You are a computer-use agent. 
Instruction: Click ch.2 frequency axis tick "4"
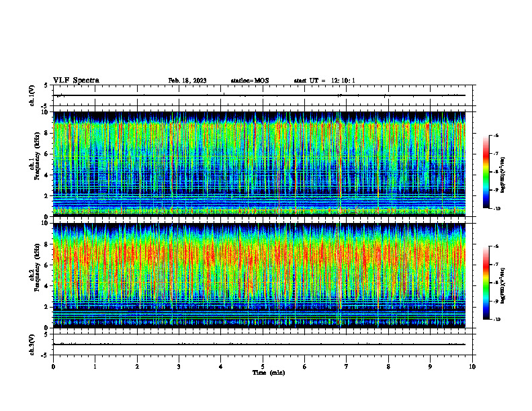click(x=45, y=286)
